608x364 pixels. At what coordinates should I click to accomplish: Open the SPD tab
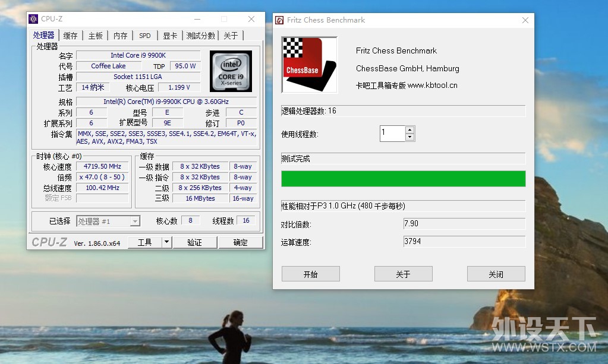[145, 36]
